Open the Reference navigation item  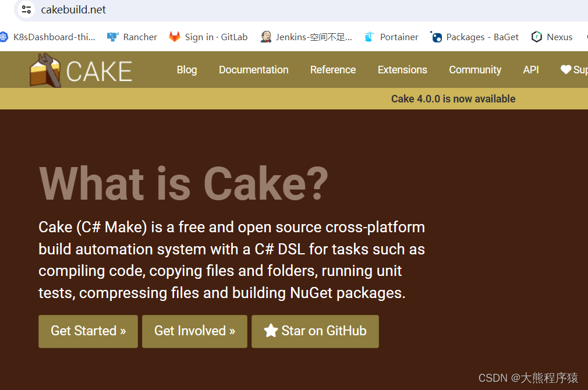[x=332, y=69]
